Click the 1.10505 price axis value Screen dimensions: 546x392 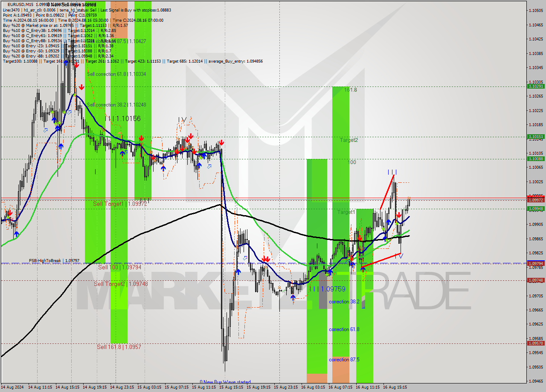[x=536, y=10]
